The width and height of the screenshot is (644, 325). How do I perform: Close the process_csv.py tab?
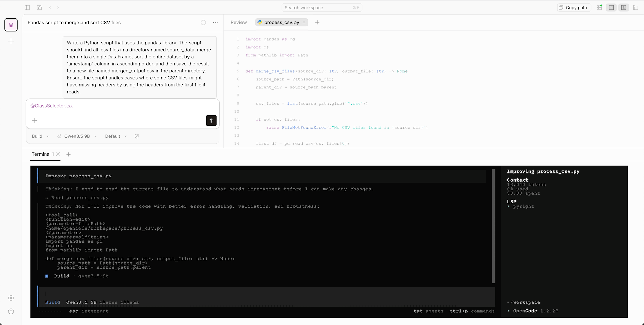(304, 22)
